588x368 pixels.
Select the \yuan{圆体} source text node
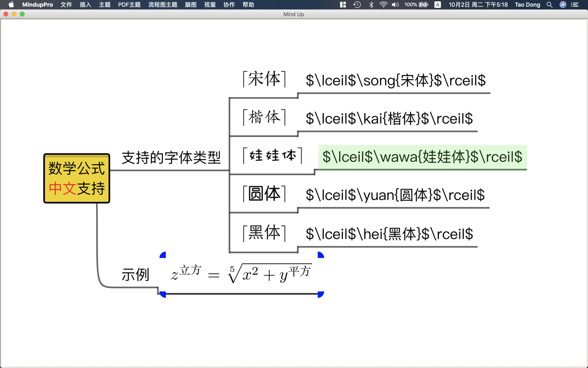coord(395,195)
